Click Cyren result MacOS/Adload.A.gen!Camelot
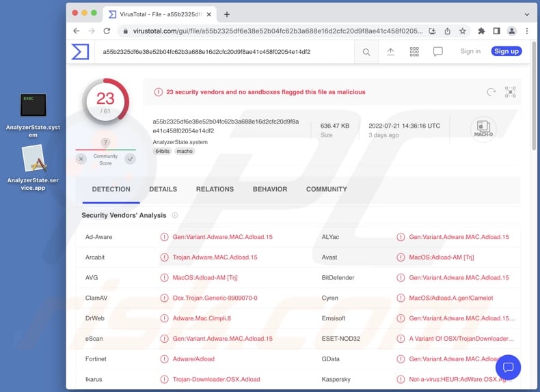 tap(451, 298)
